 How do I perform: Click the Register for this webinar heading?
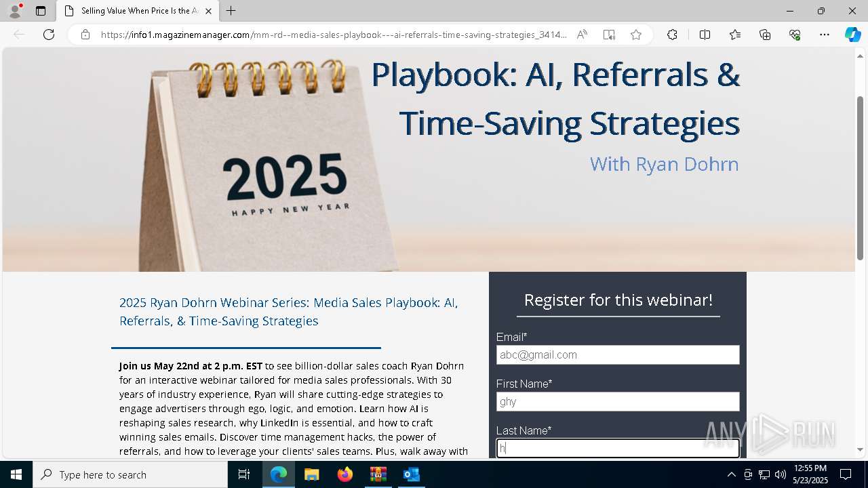pyautogui.click(x=618, y=300)
